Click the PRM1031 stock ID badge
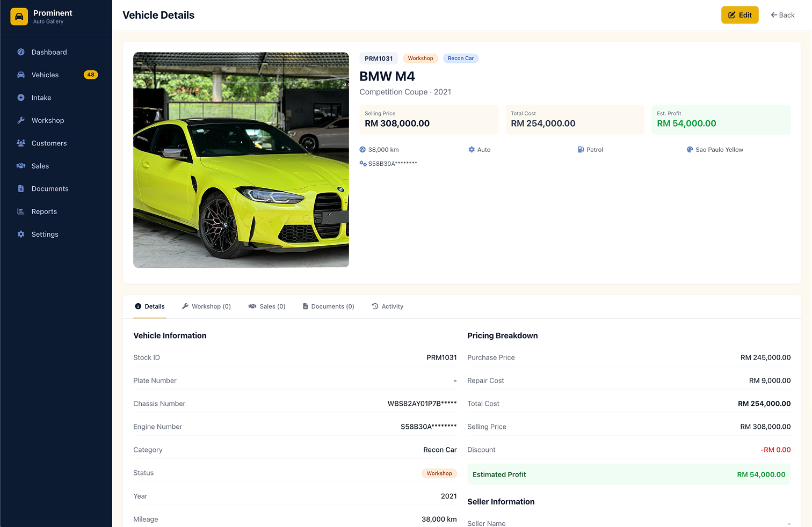 coord(379,58)
